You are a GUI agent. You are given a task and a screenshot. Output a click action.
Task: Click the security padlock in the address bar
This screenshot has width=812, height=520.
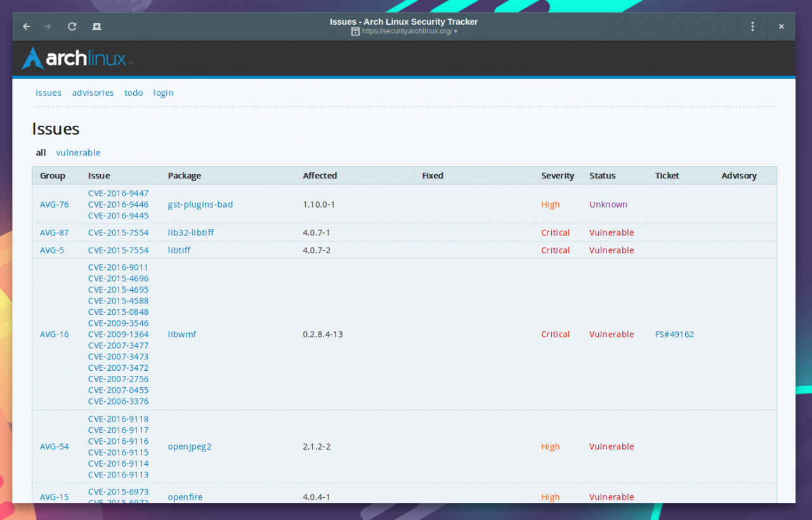pyautogui.click(x=355, y=31)
